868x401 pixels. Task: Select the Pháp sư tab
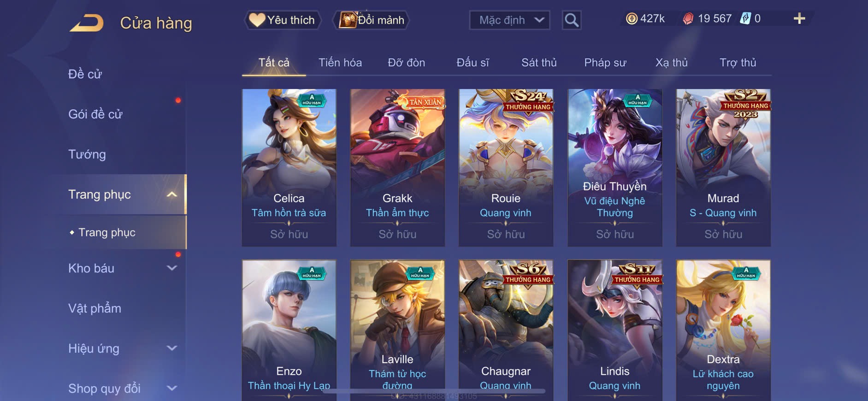[x=605, y=63]
